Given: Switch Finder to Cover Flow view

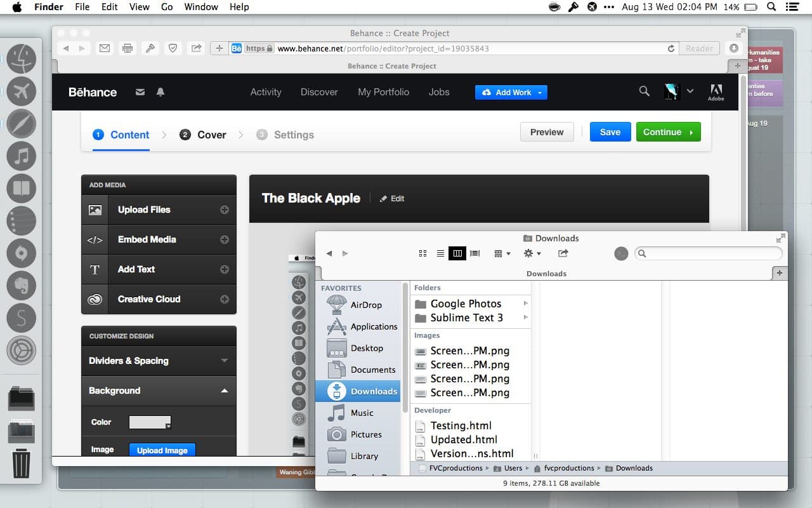Looking at the screenshot, I should (x=475, y=253).
